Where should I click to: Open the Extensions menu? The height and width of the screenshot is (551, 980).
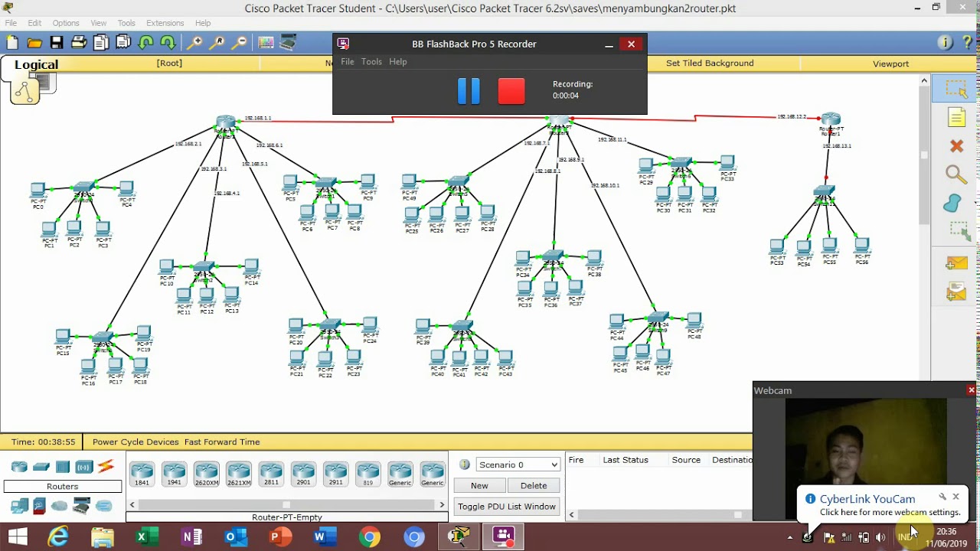[x=165, y=23]
